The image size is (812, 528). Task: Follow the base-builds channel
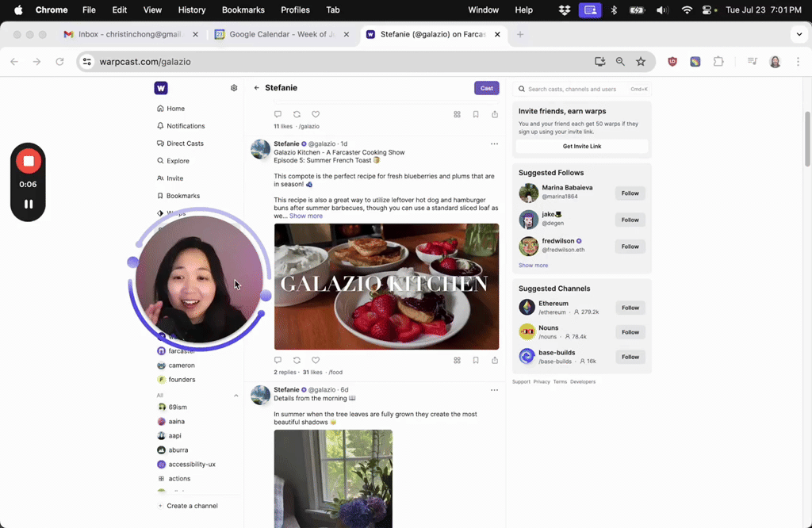pos(630,357)
